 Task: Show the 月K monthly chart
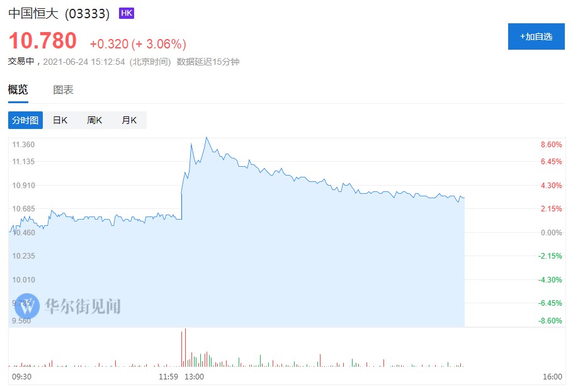129,120
